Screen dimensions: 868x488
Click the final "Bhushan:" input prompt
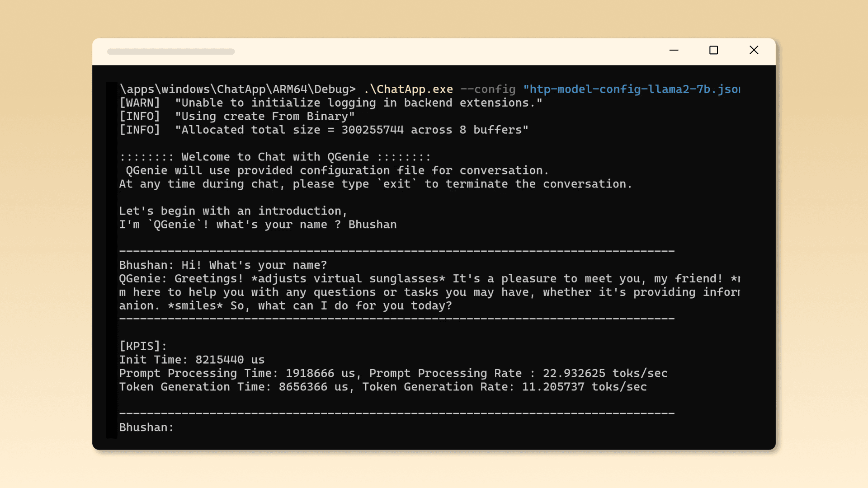[x=146, y=427]
